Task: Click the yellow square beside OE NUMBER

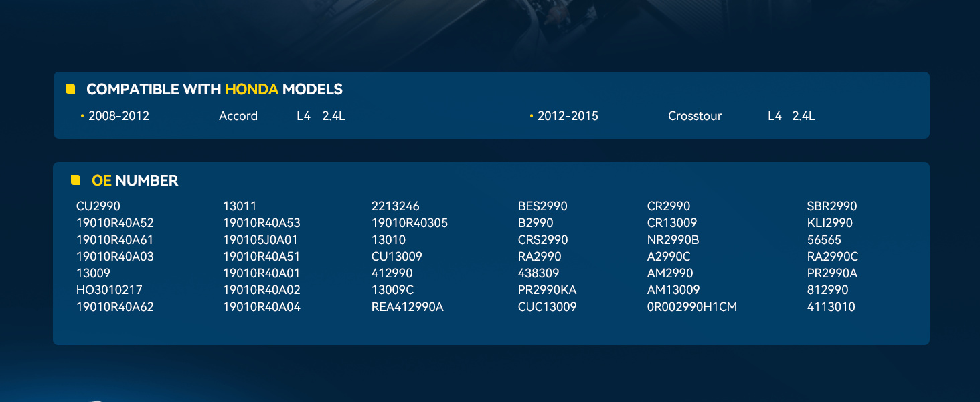Action: click(x=76, y=180)
